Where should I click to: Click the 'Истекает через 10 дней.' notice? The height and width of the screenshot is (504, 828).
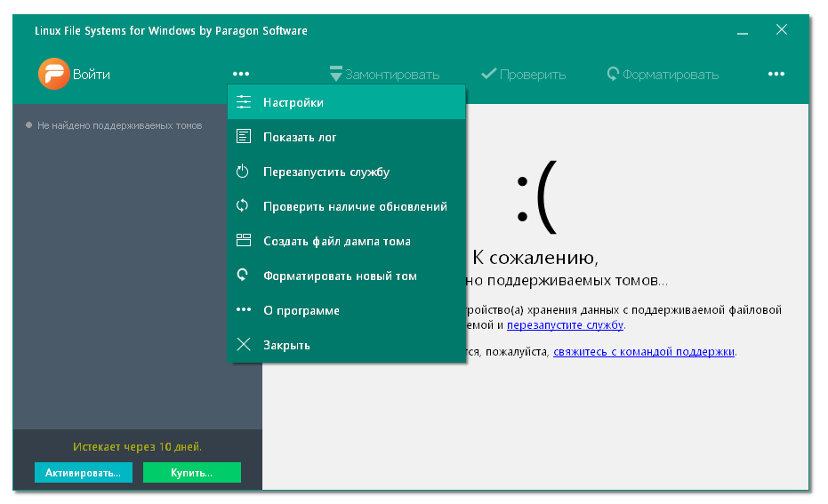pyautogui.click(x=137, y=446)
